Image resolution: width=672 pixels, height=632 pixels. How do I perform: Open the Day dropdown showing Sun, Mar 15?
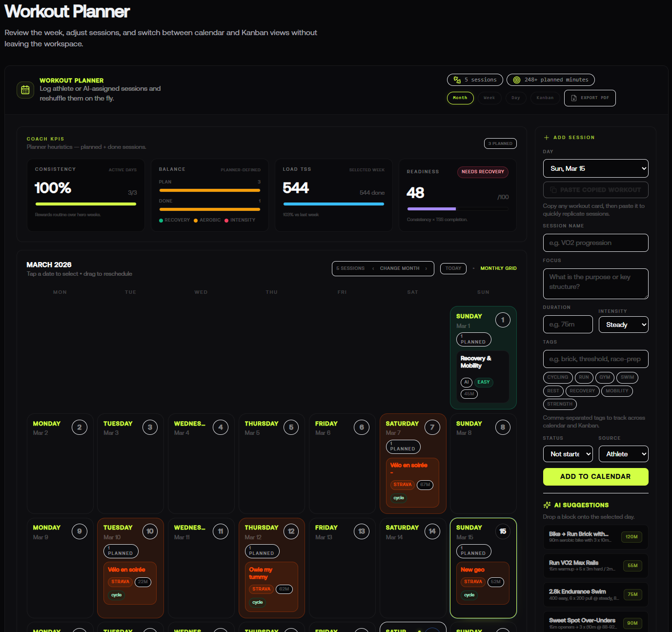point(595,168)
